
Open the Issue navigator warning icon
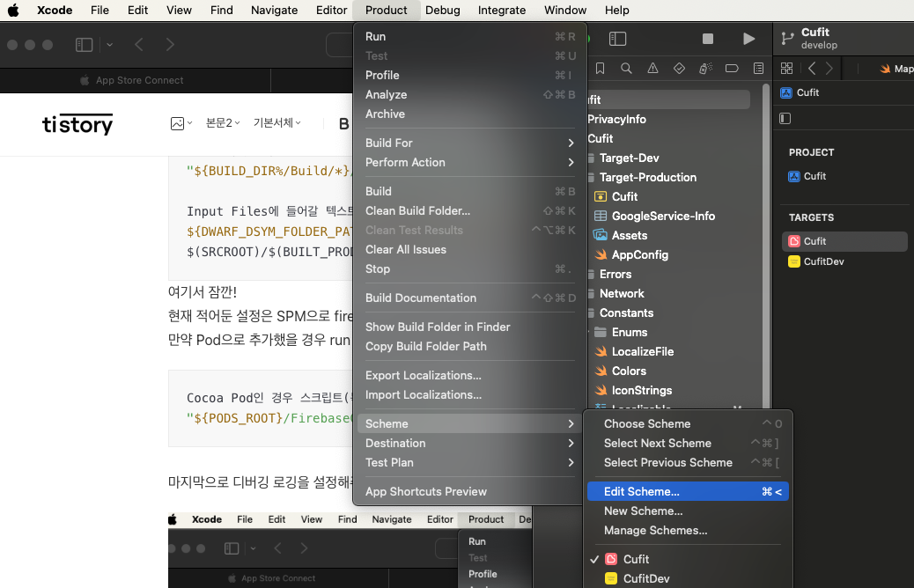point(652,68)
